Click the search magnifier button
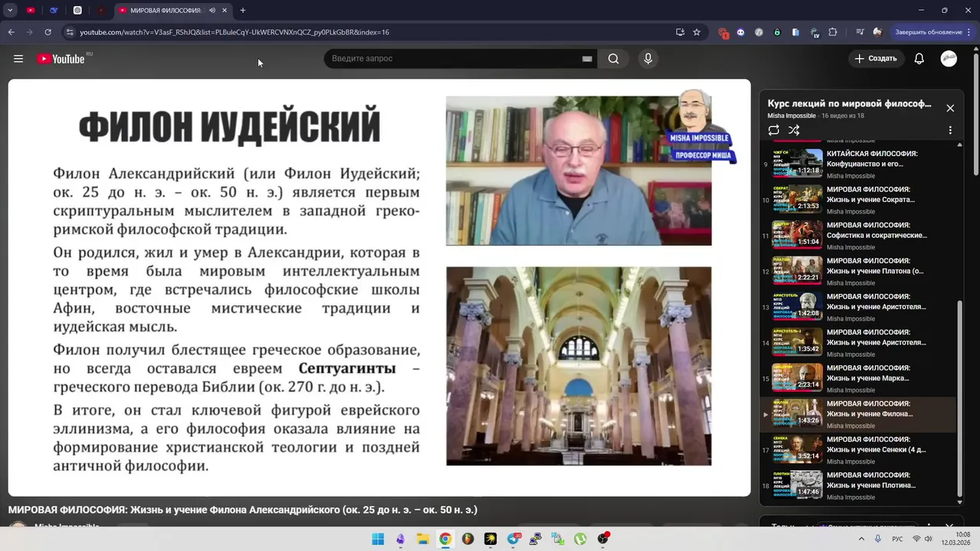980x551 pixels. pos(613,59)
